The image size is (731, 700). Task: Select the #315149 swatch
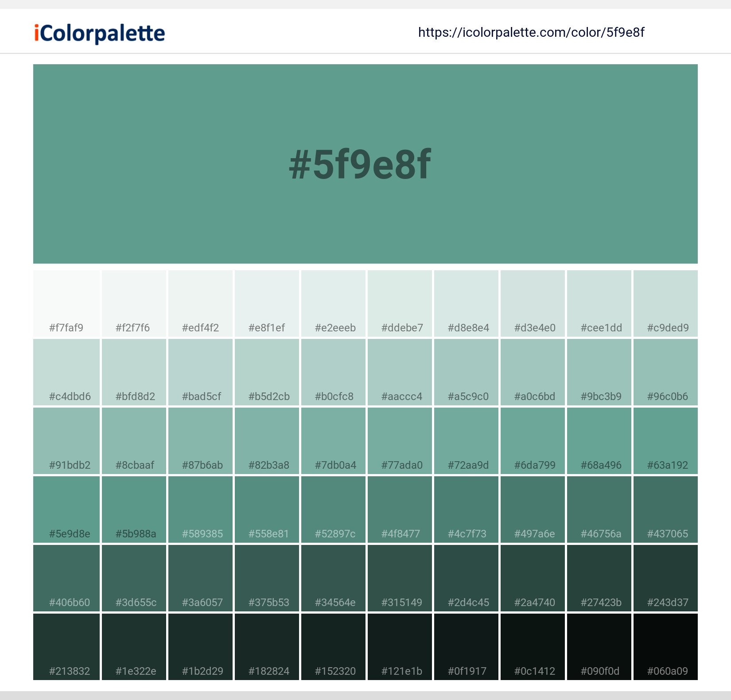pos(400,578)
